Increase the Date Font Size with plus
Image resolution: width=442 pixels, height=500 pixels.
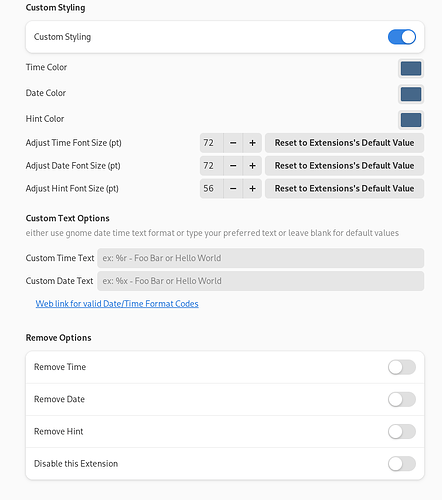[252, 166]
